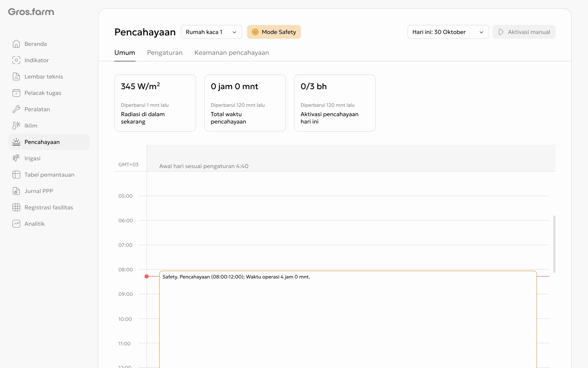Screen dimensions: 588x368
Task: Click the Indikator scan icon
Action: [16, 60]
